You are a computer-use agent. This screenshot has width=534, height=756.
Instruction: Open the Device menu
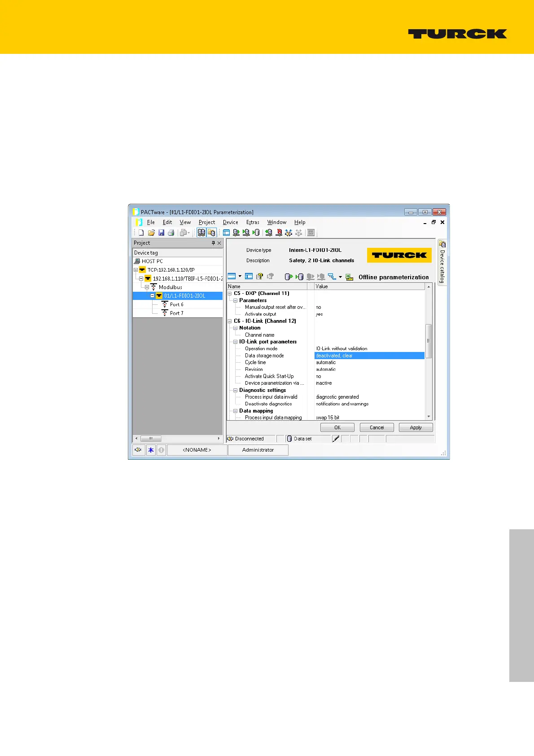(x=231, y=222)
